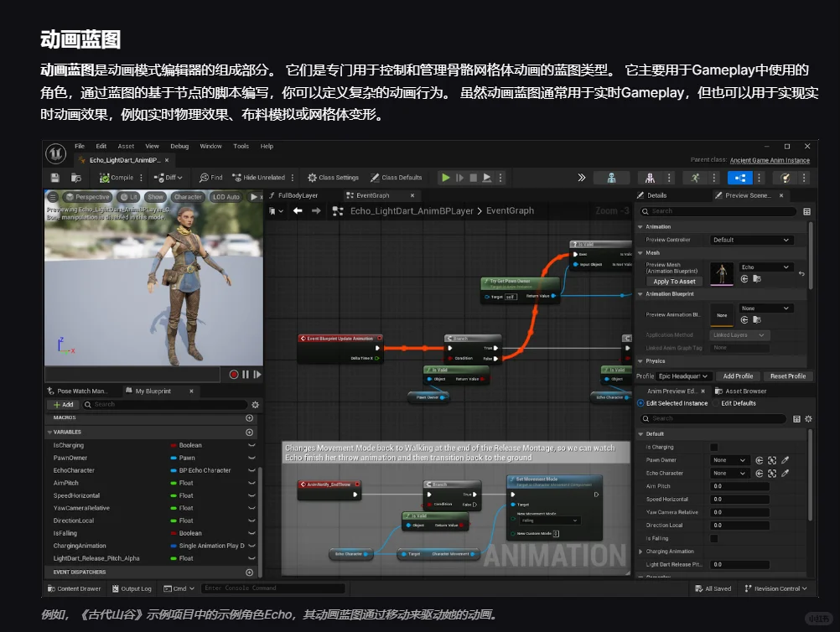Viewport: 840px width, 632px height.
Task: Open Class Settings from the toolbar
Action: pyautogui.click(x=311, y=177)
